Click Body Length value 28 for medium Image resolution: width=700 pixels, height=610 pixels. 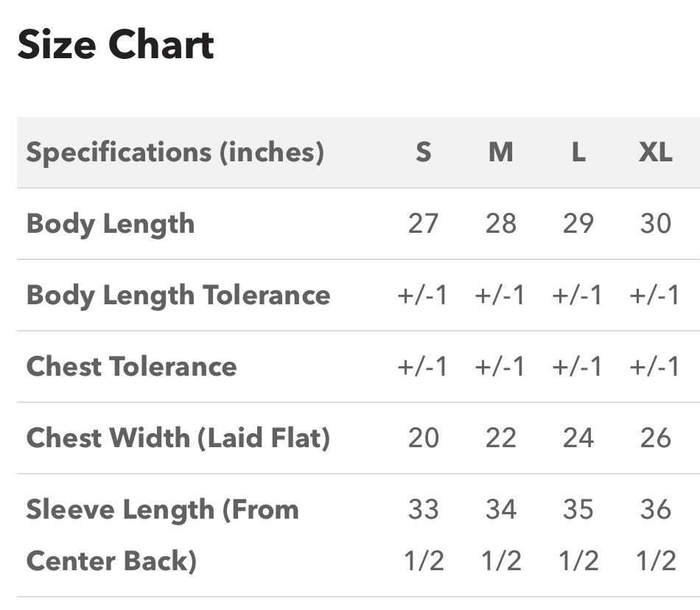[x=500, y=223]
